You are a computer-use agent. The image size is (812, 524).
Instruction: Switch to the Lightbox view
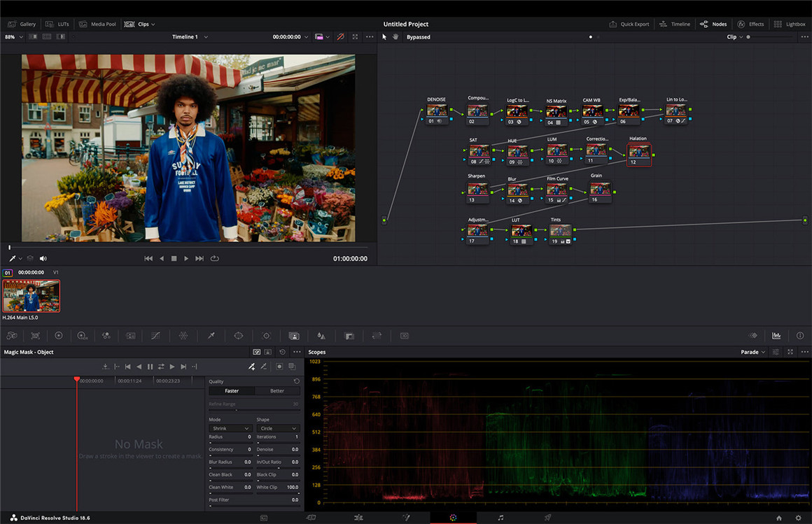pyautogui.click(x=790, y=24)
